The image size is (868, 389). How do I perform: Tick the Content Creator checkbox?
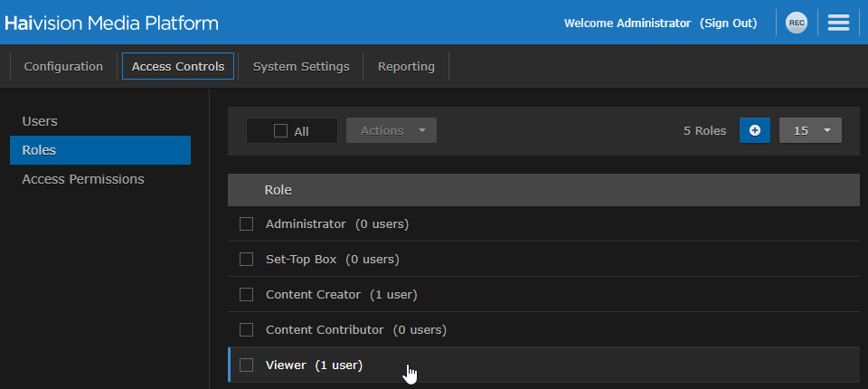[x=246, y=295]
